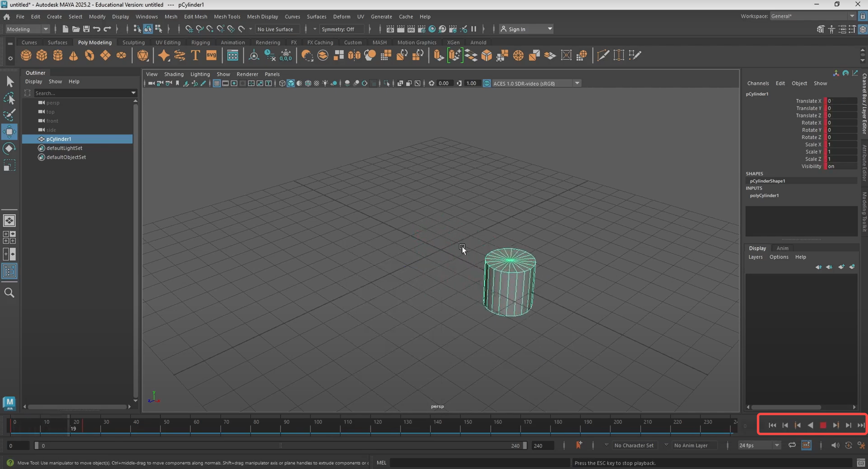Open the Mesh Tools menu
This screenshot has height=469, width=868.
pyautogui.click(x=227, y=16)
